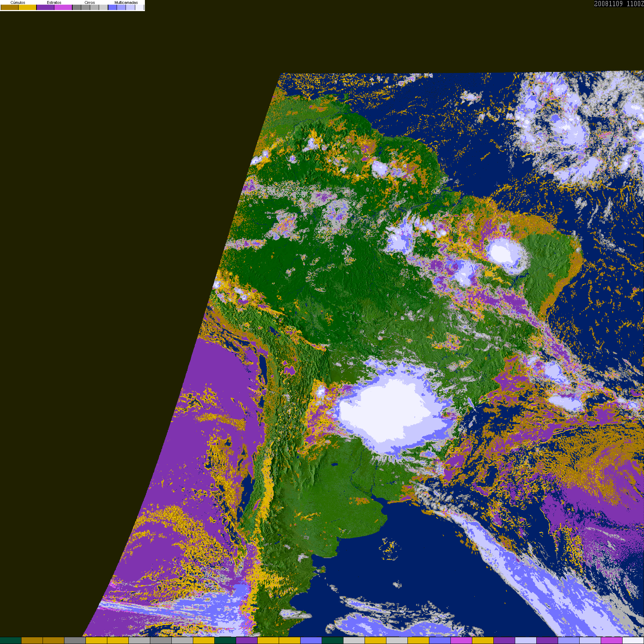Select the magenta Estratos legend swatch
Image resolution: width=644 pixels, height=644 pixels.
tap(63, 7)
